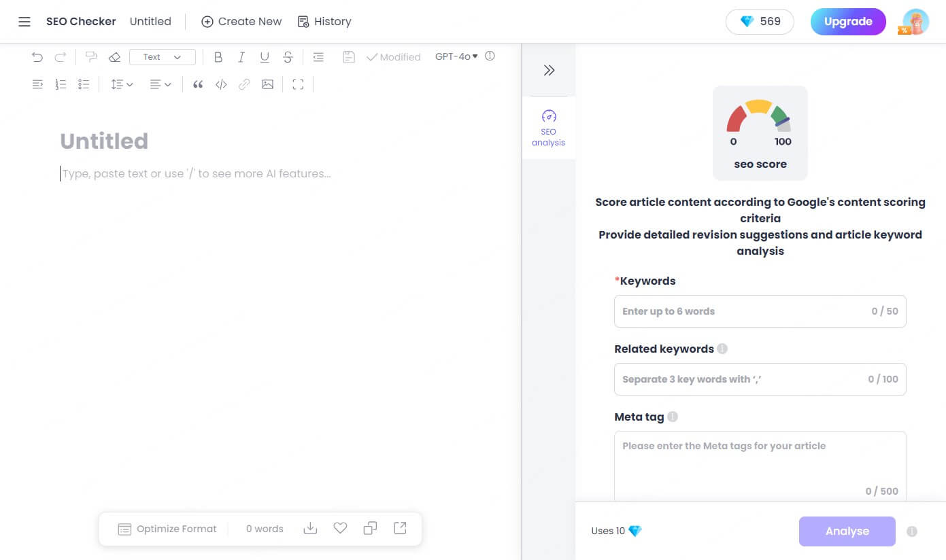
Task: Insert a block quote
Action: pyautogui.click(x=198, y=84)
